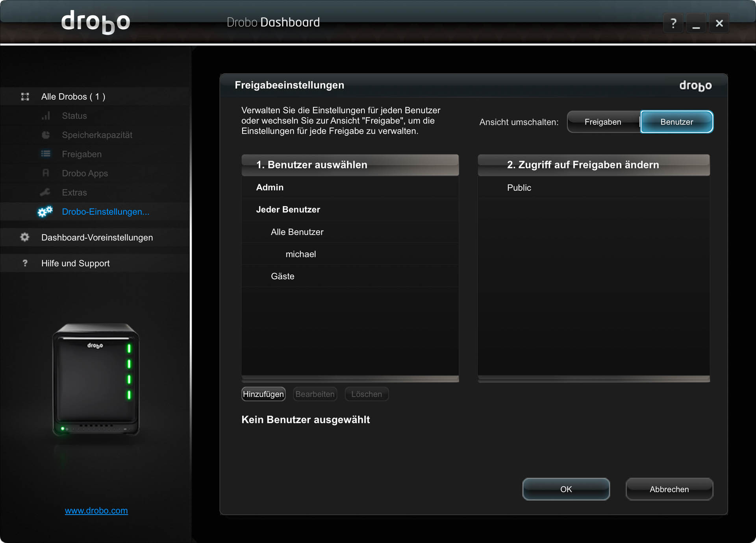Select user michael
The image size is (756, 543).
point(350,254)
